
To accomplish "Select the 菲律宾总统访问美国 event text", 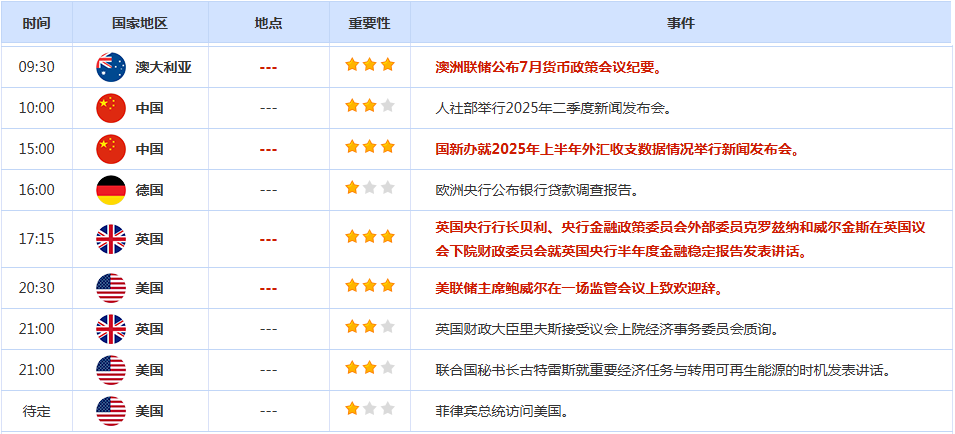I will pyautogui.click(x=502, y=411).
